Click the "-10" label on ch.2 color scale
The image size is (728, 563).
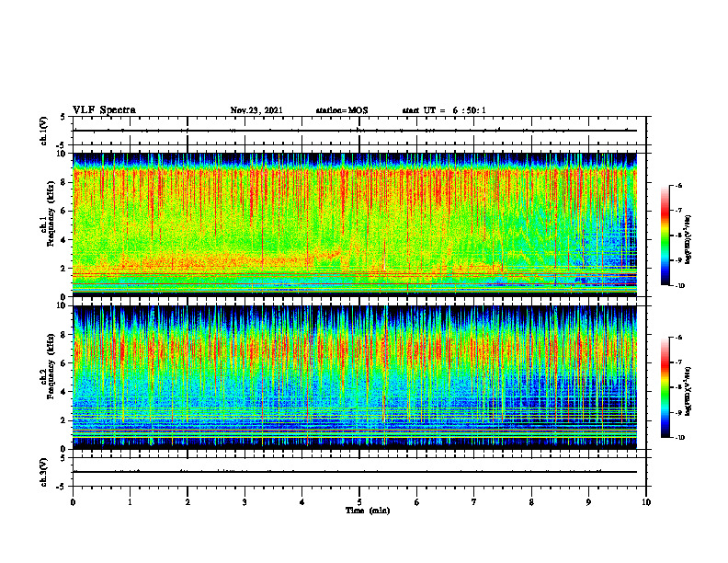click(679, 438)
